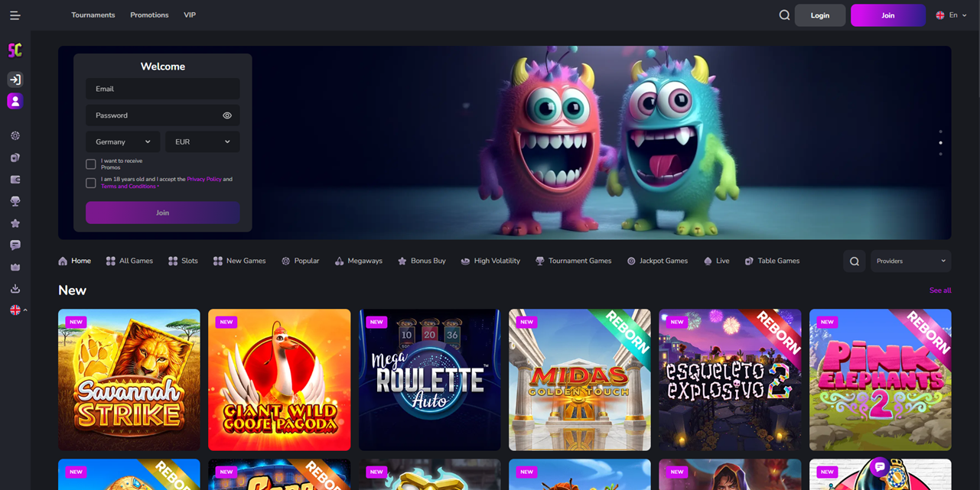The height and width of the screenshot is (490, 980).
Task: Click the download icon in the left sidebar
Action: tap(15, 288)
